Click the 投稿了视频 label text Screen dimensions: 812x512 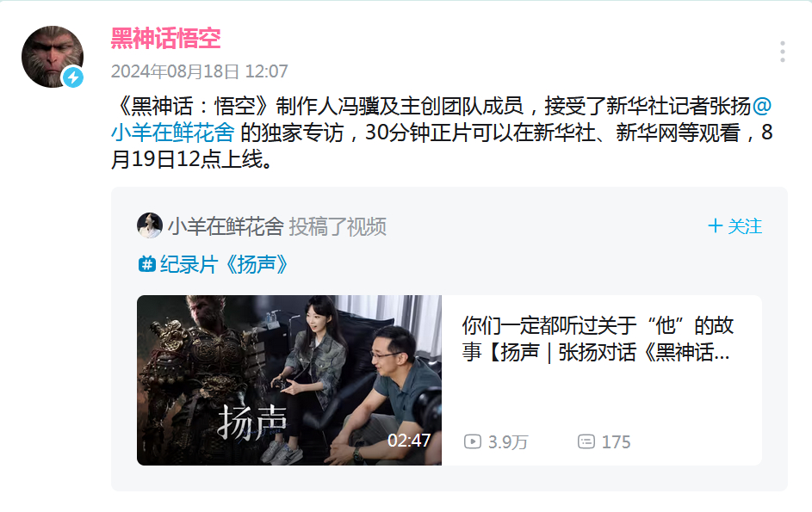(x=338, y=226)
